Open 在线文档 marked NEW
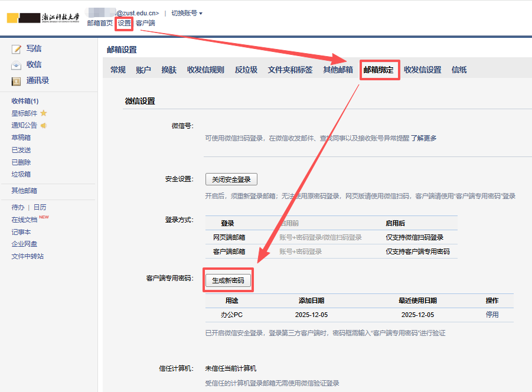 24,220
